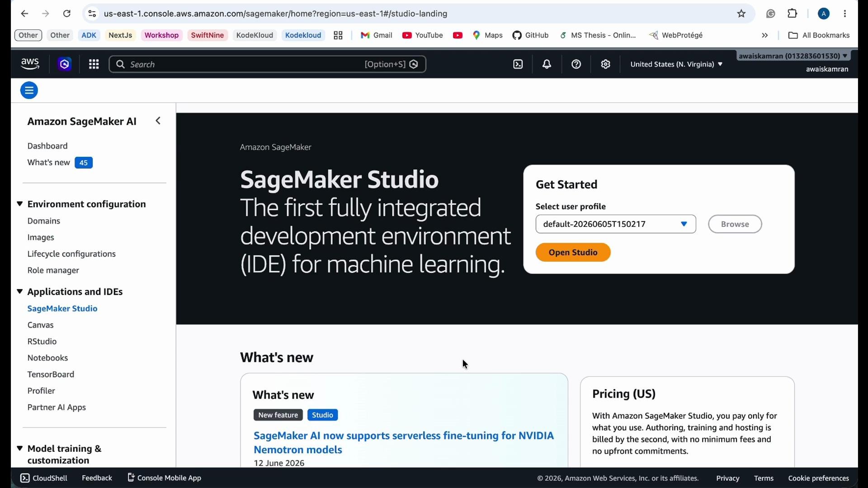
Task: Open TensorBoard in sidebar
Action: click(51, 375)
